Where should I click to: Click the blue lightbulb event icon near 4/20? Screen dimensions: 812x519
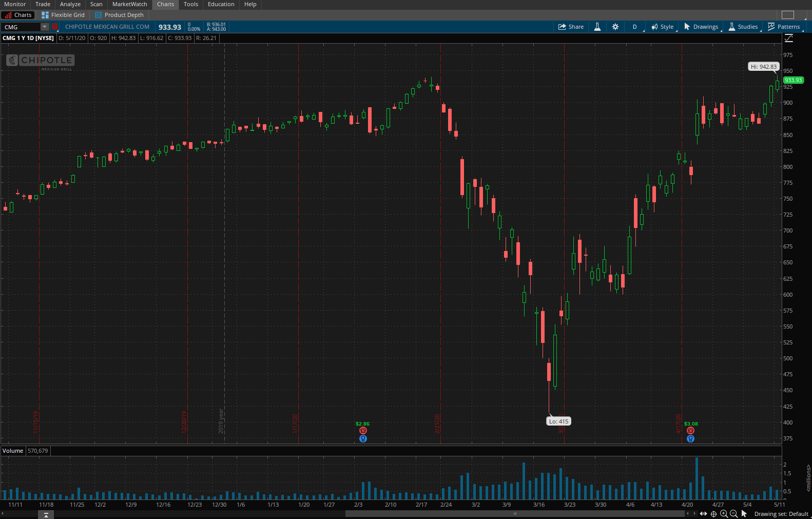690,438
